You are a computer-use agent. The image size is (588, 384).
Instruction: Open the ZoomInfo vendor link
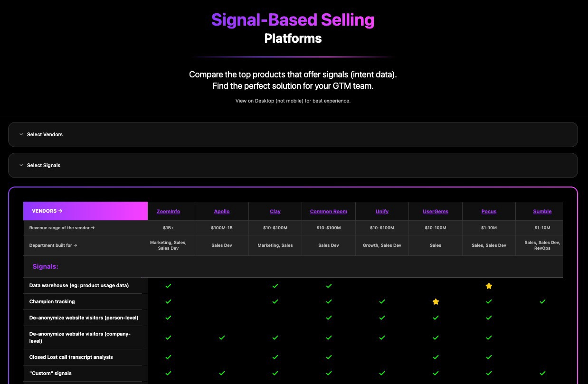click(x=168, y=211)
